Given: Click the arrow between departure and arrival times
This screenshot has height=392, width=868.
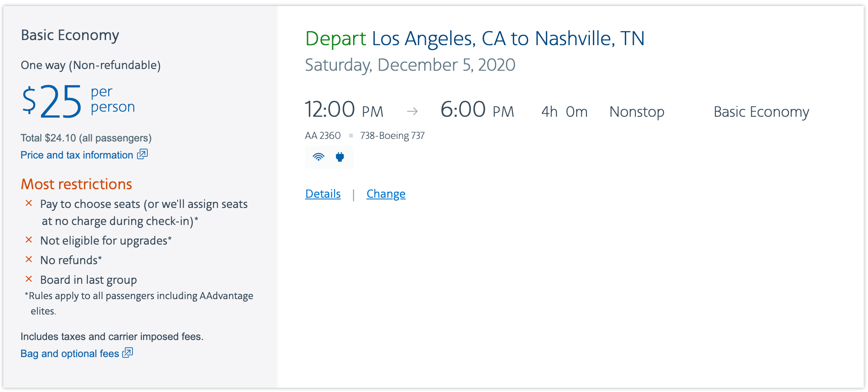Looking at the screenshot, I should [412, 112].
